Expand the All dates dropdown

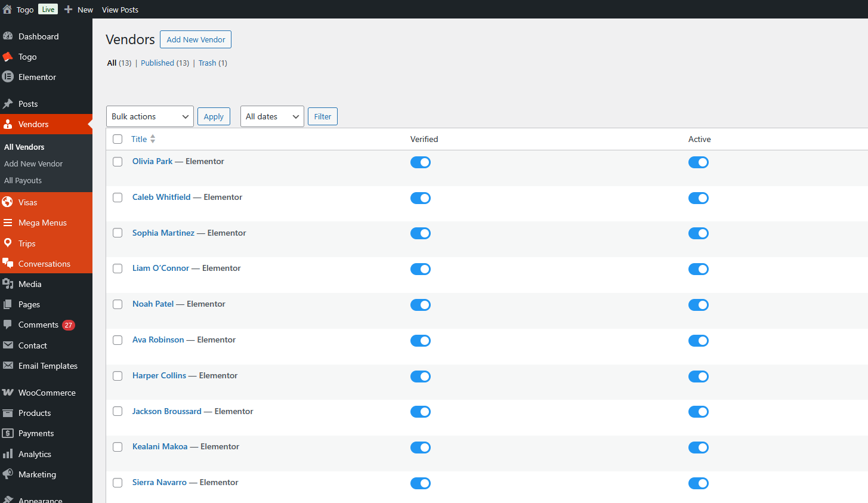(271, 116)
